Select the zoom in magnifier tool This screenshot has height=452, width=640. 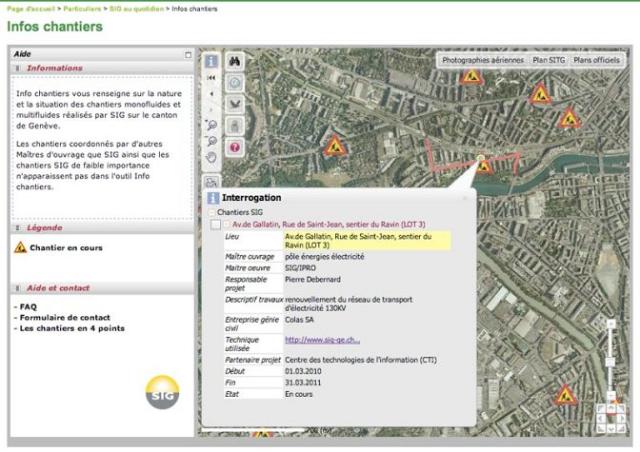[211, 125]
